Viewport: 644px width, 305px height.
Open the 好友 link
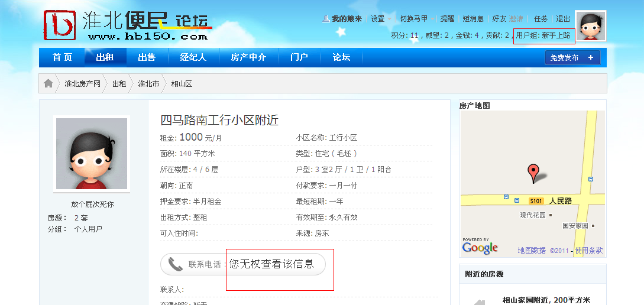(499, 19)
